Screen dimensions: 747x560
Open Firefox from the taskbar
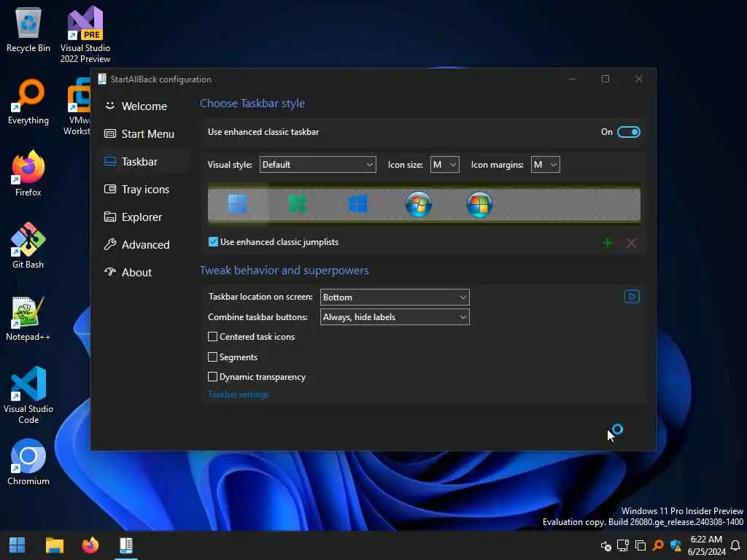coord(90,545)
